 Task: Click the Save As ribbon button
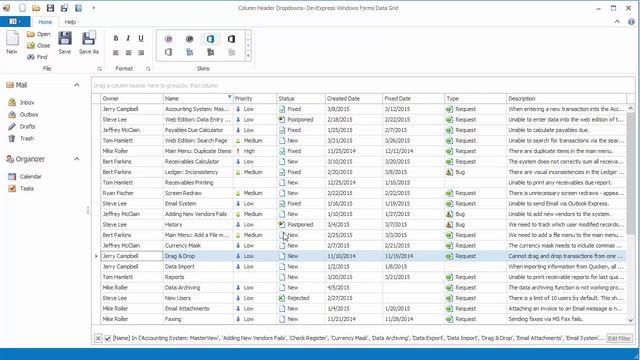(x=89, y=42)
